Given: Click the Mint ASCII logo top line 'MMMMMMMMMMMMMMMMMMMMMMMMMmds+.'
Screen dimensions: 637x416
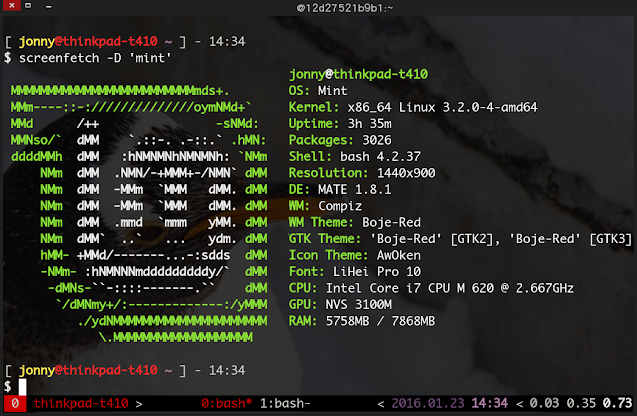Looking at the screenshot, I should pos(120,91).
